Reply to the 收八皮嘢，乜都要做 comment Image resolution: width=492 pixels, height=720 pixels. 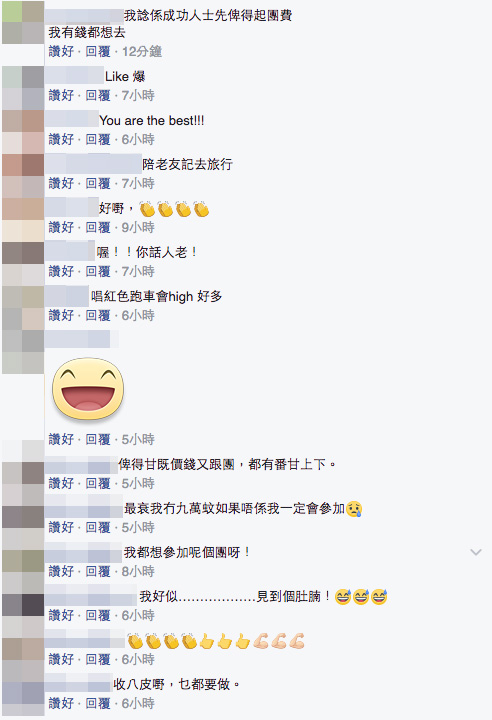98,703
